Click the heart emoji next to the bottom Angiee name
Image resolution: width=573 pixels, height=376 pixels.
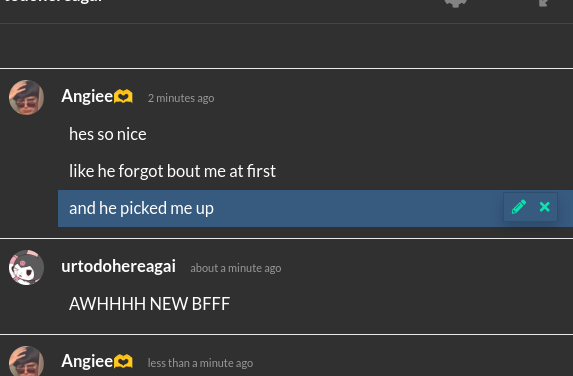pos(123,362)
